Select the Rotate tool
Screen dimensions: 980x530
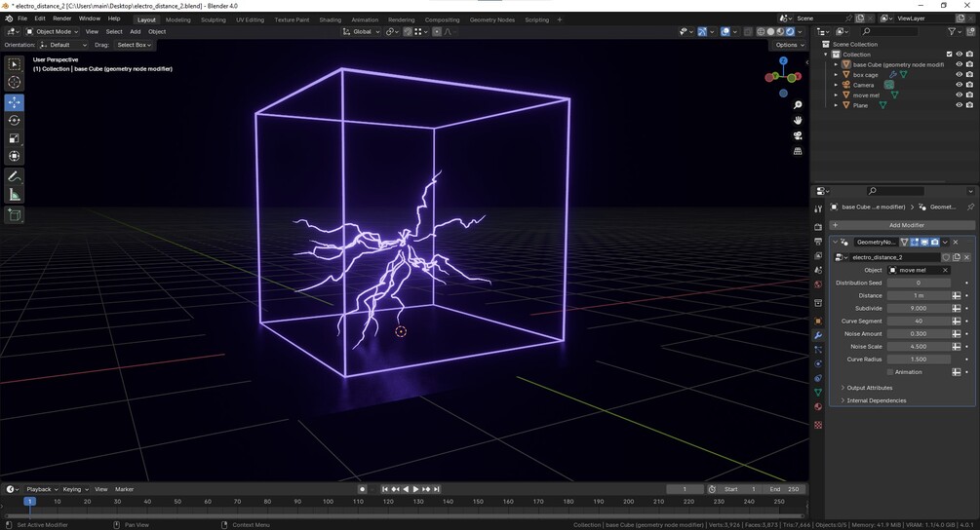(15, 120)
